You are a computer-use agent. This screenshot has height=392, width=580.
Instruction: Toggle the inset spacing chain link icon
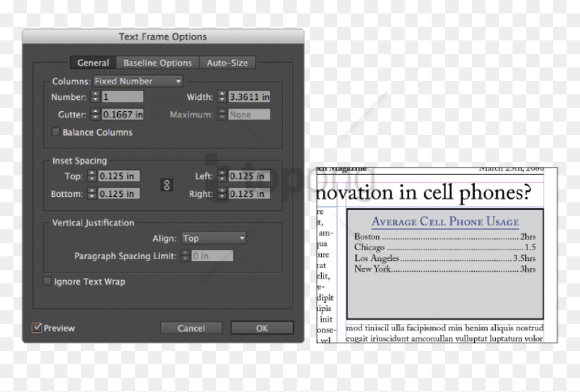tap(167, 185)
